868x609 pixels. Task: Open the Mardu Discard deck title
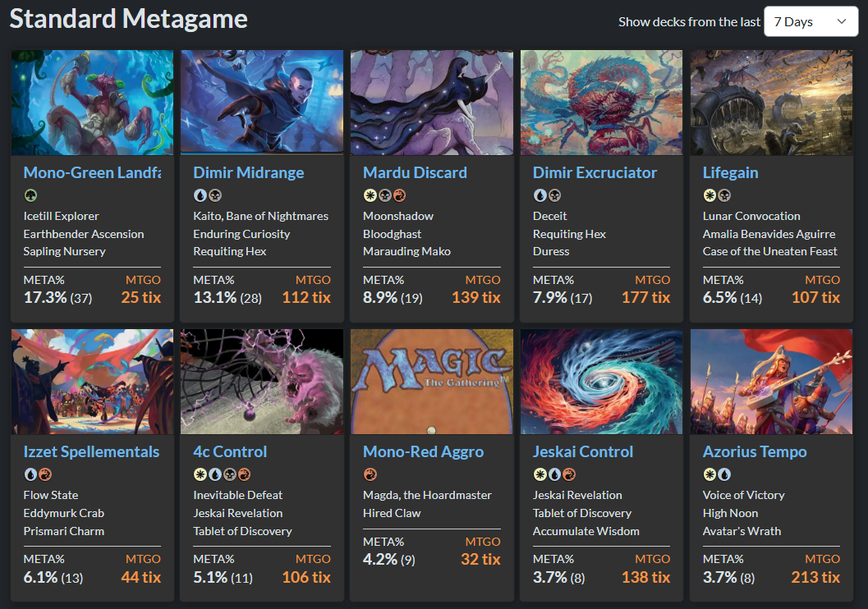click(416, 172)
